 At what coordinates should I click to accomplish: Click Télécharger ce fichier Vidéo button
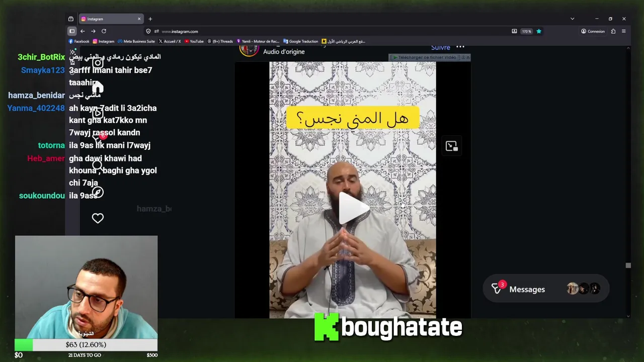click(x=426, y=57)
